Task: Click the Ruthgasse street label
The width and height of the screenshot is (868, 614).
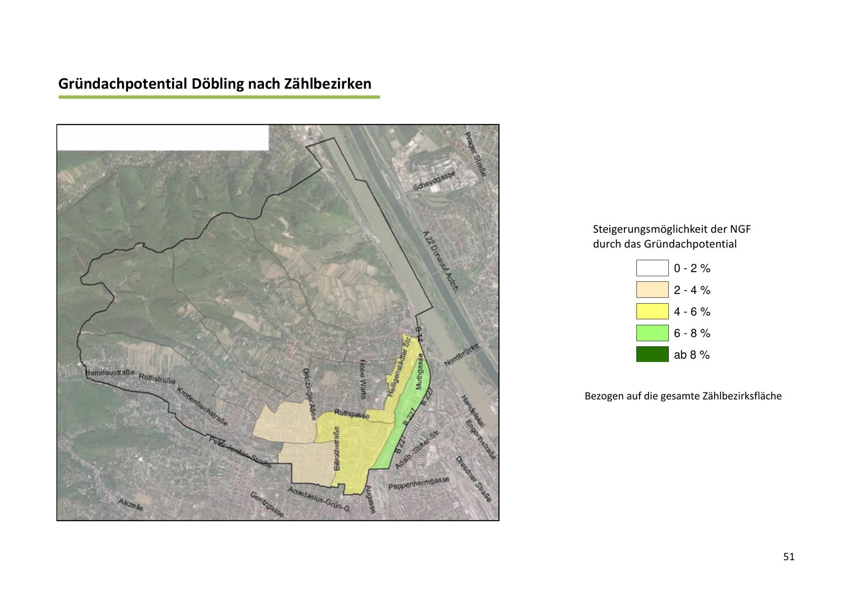Action: coord(352,414)
